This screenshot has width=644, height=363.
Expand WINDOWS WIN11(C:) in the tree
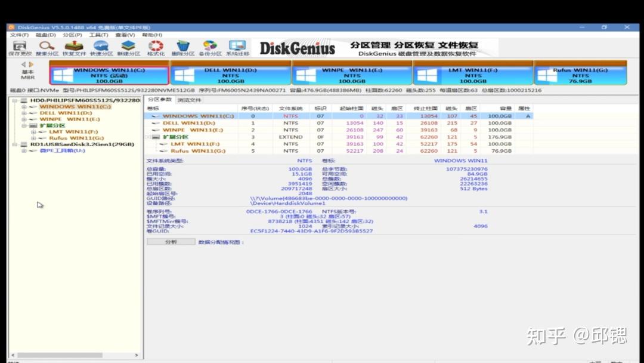point(24,107)
